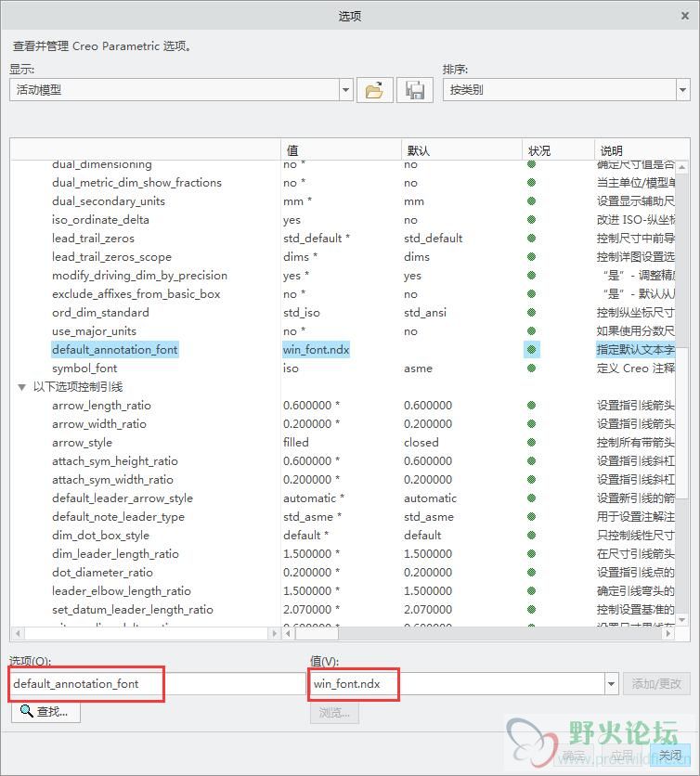This screenshot has width=700, height=776.
Task: Select the attach_sym_height_ratio option
Action: coord(115,460)
